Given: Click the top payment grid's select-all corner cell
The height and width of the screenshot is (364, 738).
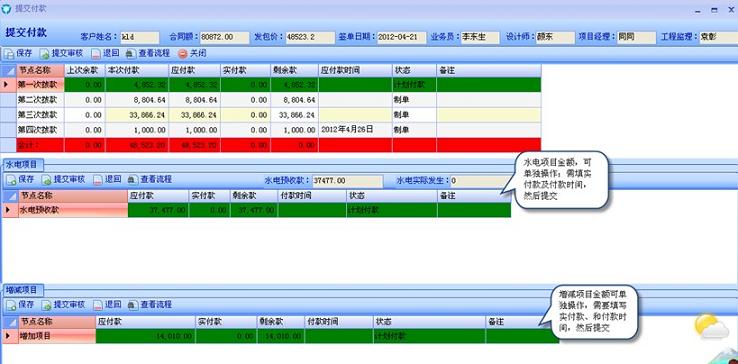Looking at the screenshot, I should pos(9,71).
